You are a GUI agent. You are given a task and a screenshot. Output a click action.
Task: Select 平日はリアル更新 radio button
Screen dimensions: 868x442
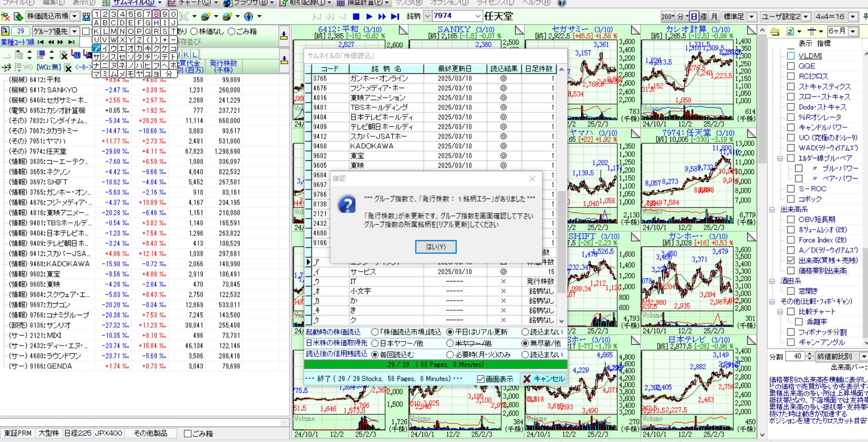[450, 332]
